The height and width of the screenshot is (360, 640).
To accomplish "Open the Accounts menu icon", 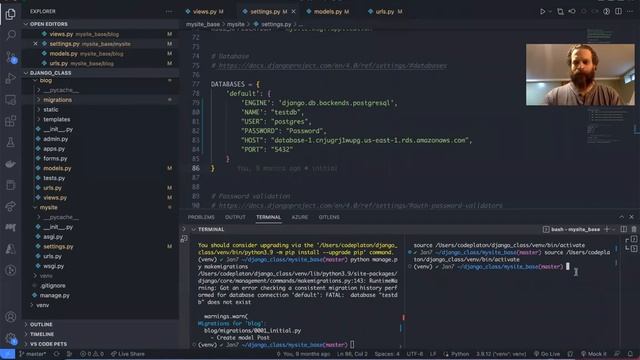I will [x=11, y=316].
